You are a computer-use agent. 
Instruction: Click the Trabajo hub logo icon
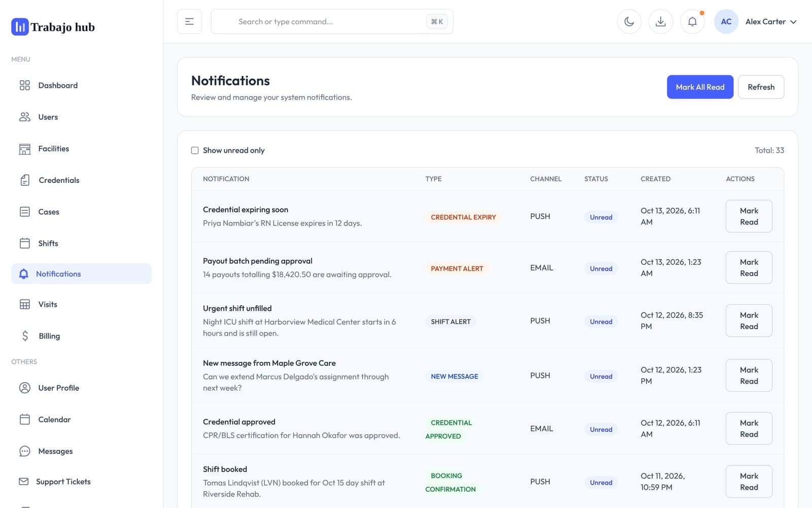pyautogui.click(x=20, y=27)
